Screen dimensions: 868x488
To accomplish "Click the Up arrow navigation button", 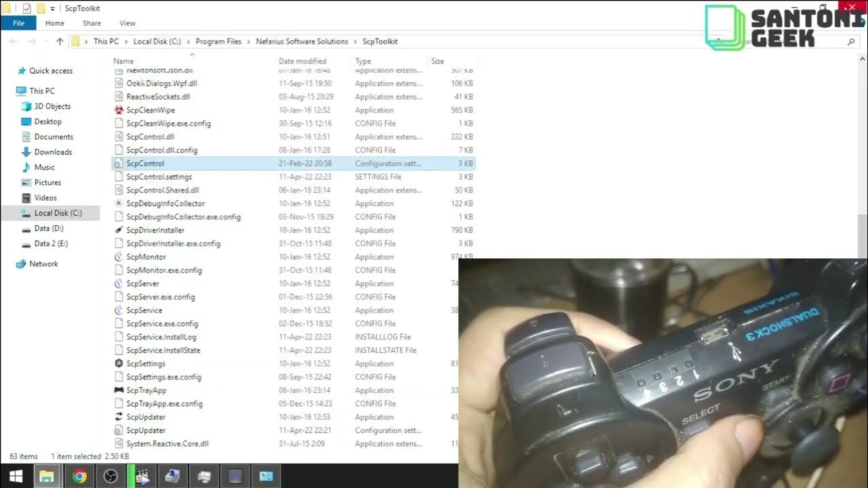I will click(x=60, y=41).
